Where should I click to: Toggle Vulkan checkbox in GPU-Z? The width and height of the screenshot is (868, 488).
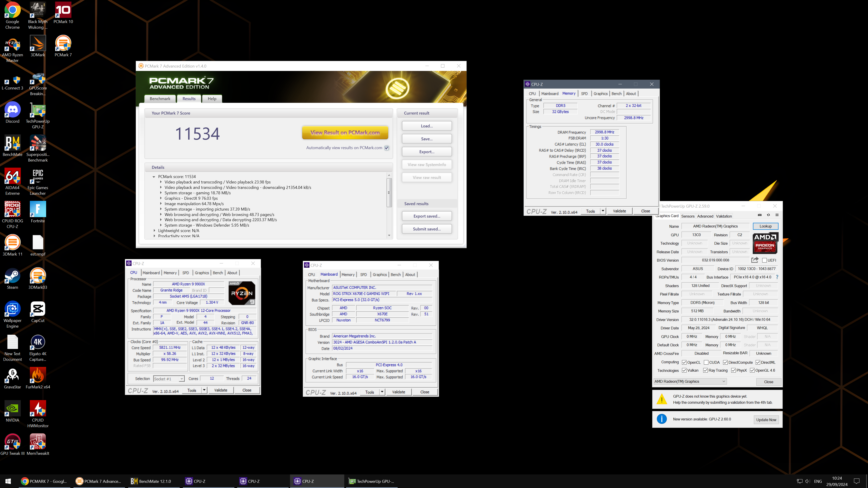point(684,371)
